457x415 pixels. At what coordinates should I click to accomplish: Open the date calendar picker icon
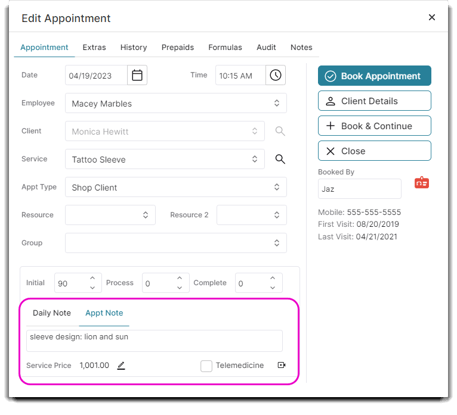pyautogui.click(x=137, y=75)
